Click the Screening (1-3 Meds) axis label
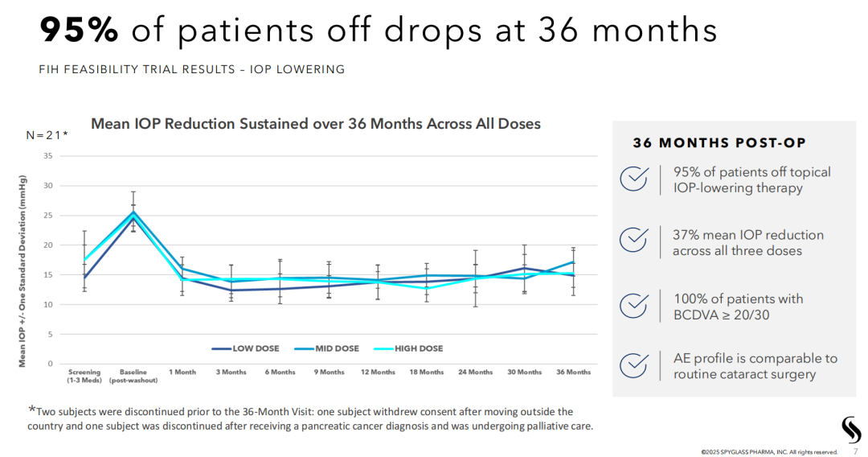Viewport: 868px width, 457px height. pos(84,376)
